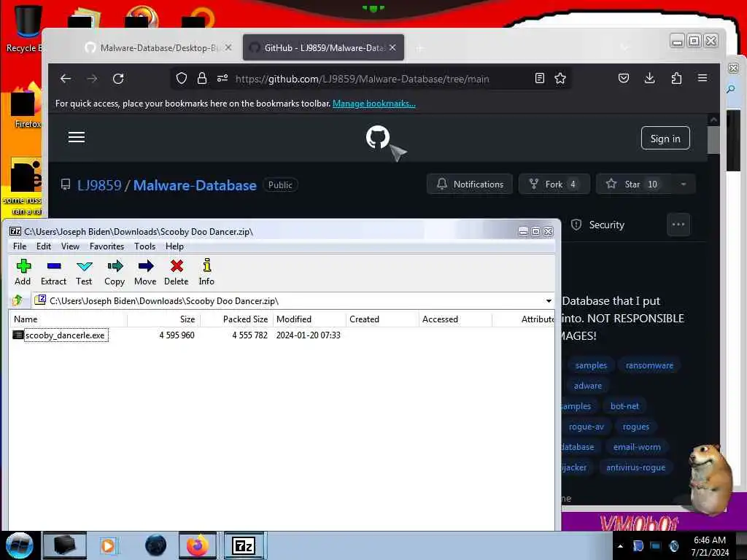Open the Help menu in 7-Zip

pyautogui.click(x=174, y=246)
